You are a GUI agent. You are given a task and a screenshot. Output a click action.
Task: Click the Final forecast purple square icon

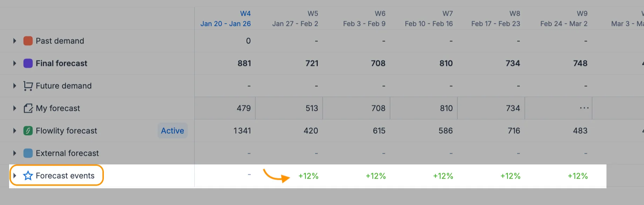point(28,63)
